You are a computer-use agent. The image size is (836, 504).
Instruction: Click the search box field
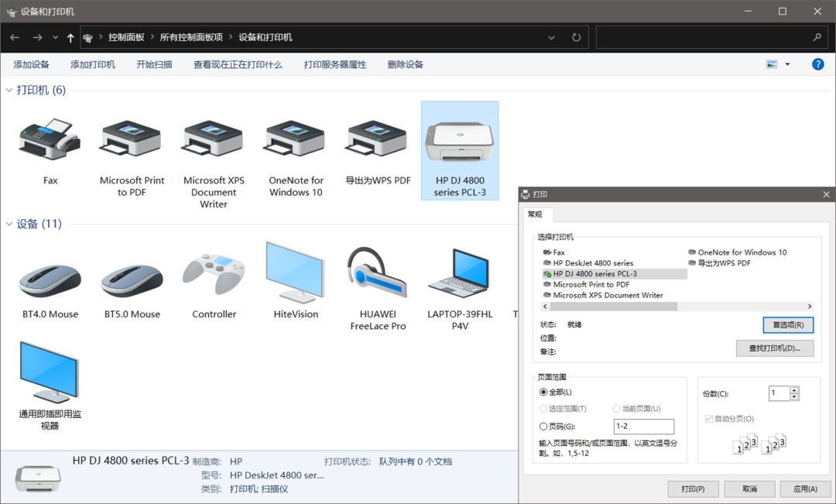click(x=705, y=37)
